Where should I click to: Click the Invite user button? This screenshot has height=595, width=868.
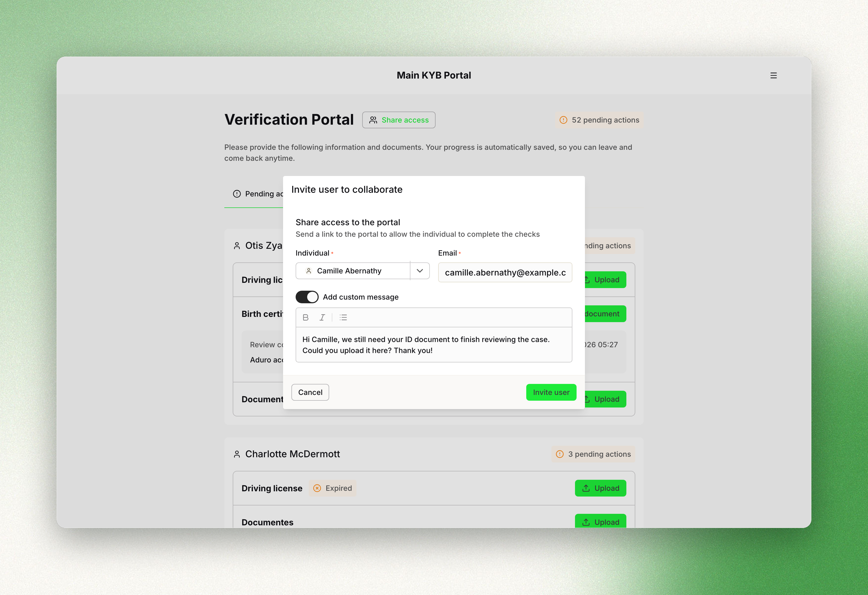coord(551,392)
